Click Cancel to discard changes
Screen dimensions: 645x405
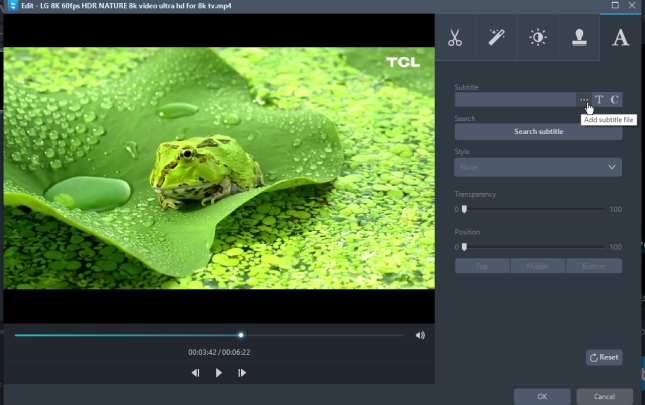point(604,396)
